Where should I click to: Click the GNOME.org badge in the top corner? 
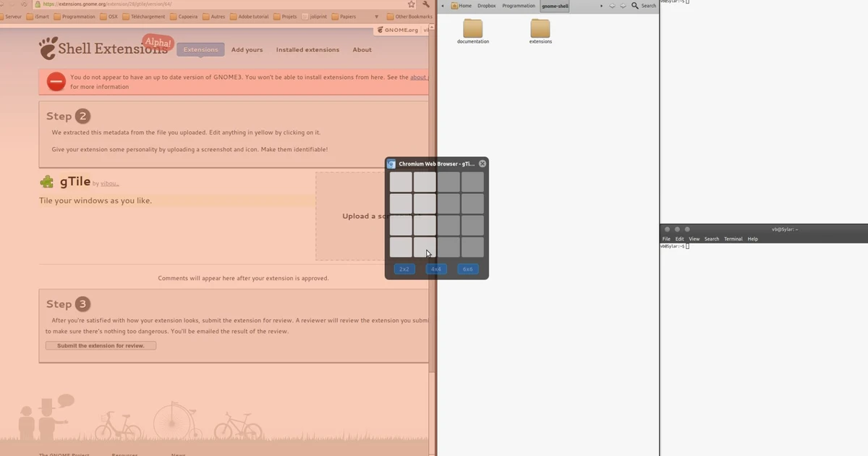397,30
